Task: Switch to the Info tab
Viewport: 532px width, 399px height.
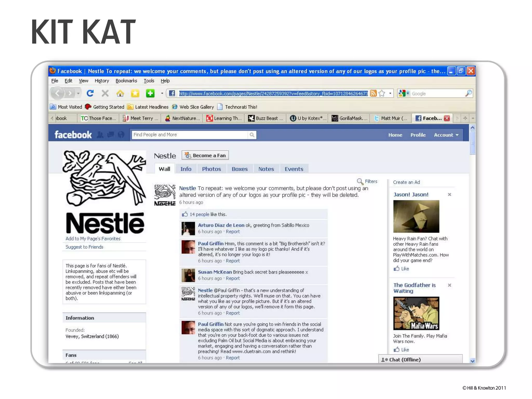Action: pyautogui.click(x=186, y=169)
